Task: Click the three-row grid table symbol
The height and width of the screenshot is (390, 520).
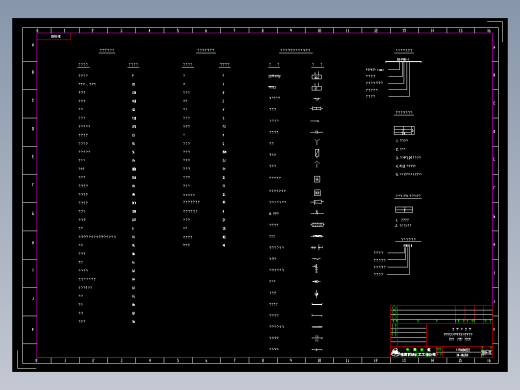Action: [x=404, y=130]
